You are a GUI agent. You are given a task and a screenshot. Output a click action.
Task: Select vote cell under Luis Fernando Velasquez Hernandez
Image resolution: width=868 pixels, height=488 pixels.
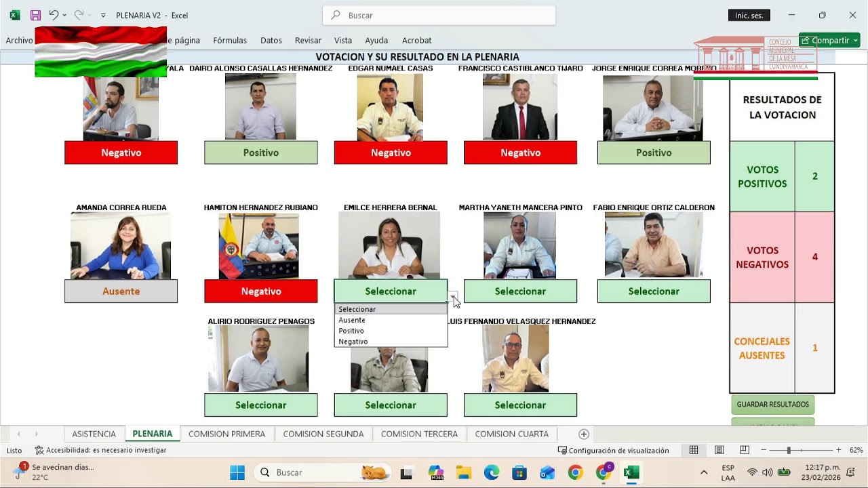[x=520, y=405]
